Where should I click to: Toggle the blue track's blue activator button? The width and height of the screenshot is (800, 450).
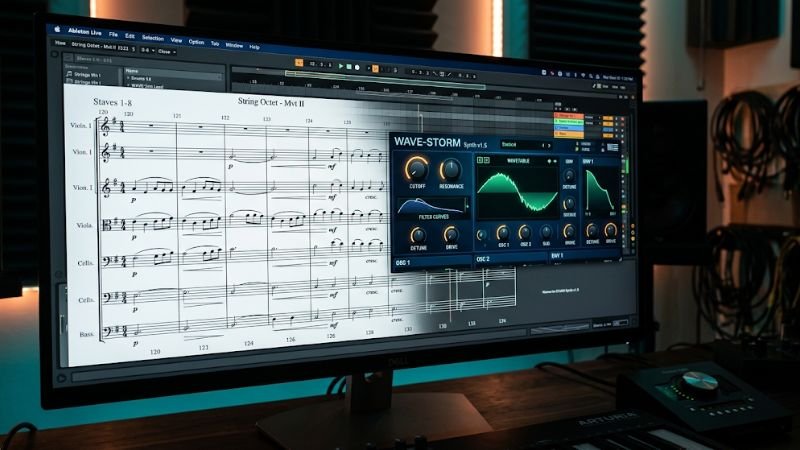608,129
